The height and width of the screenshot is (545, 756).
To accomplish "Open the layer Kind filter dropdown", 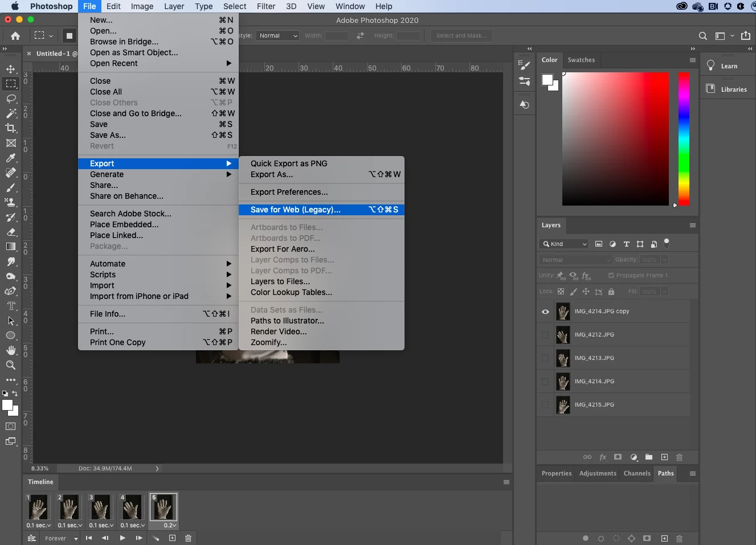I will [564, 244].
